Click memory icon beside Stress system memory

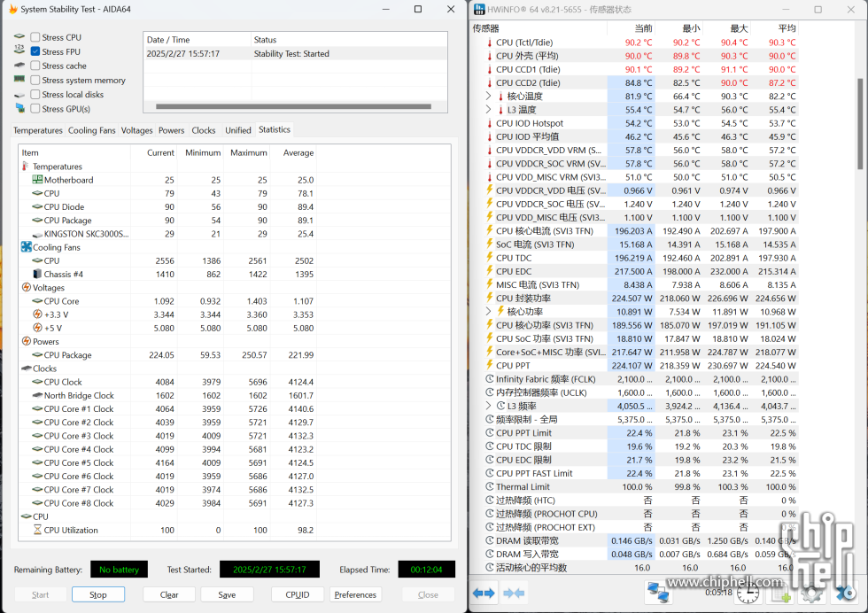[x=19, y=79]
